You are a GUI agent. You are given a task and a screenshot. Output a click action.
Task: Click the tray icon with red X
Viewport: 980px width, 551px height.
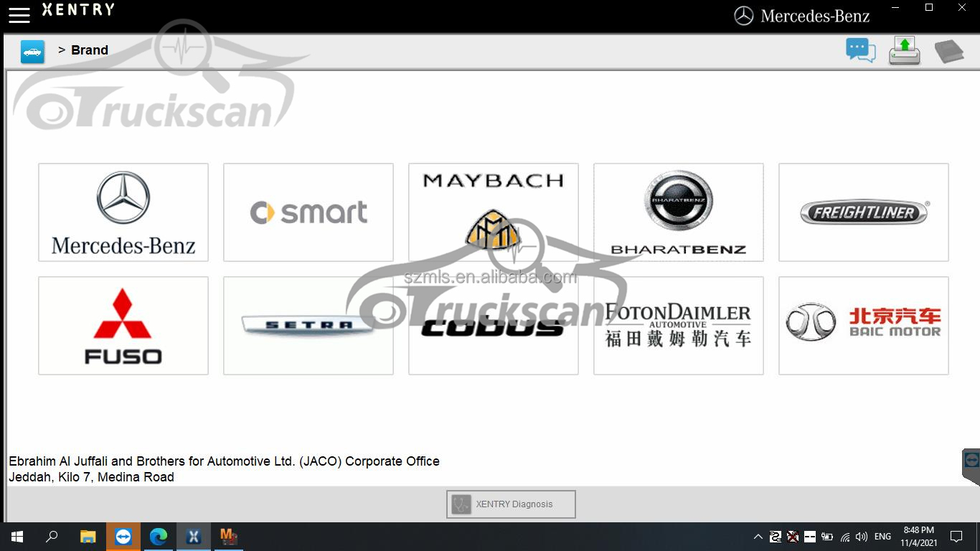793,537
